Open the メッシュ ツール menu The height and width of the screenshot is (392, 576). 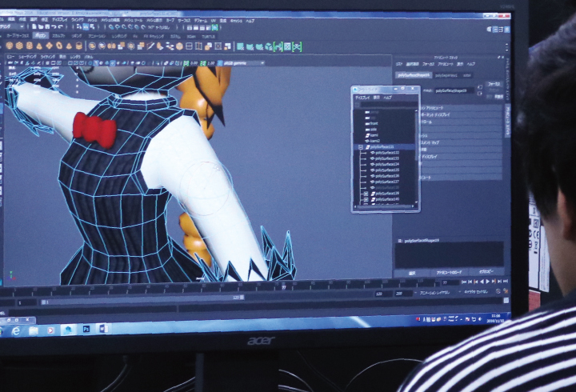click(x=133, y=20)
